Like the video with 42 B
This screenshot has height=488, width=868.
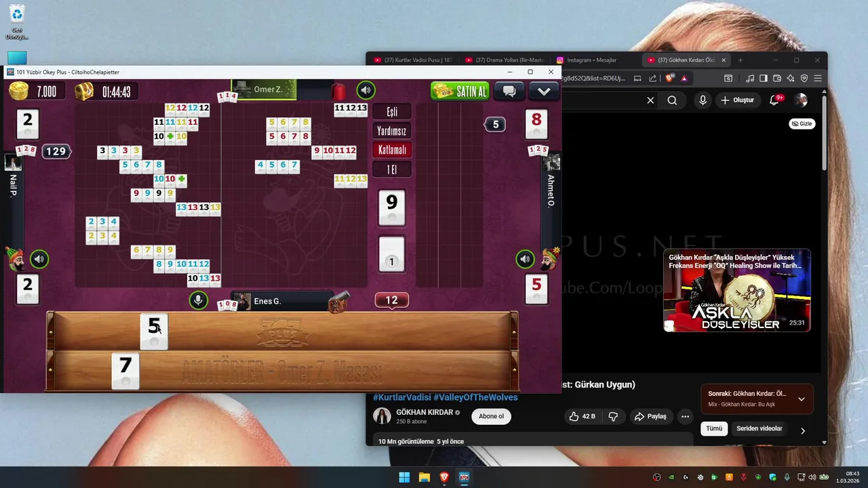pyautogui.click(x=583, y=416)
